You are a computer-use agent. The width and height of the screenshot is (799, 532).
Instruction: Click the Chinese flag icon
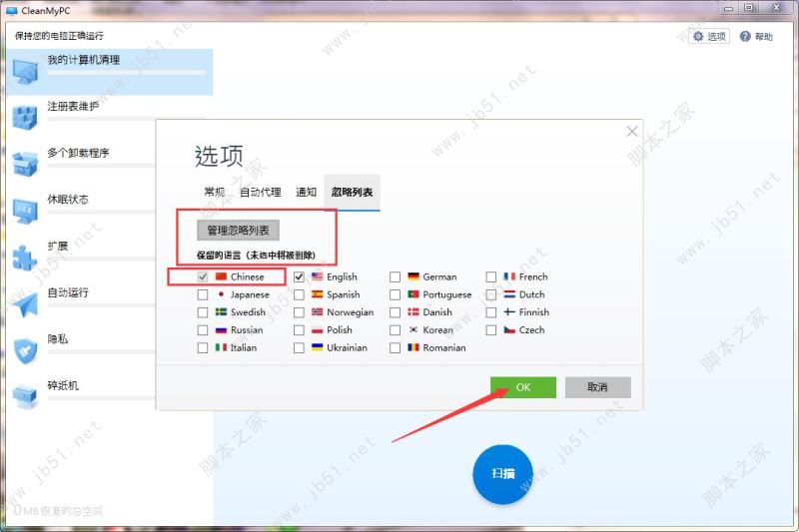(221, 276)
